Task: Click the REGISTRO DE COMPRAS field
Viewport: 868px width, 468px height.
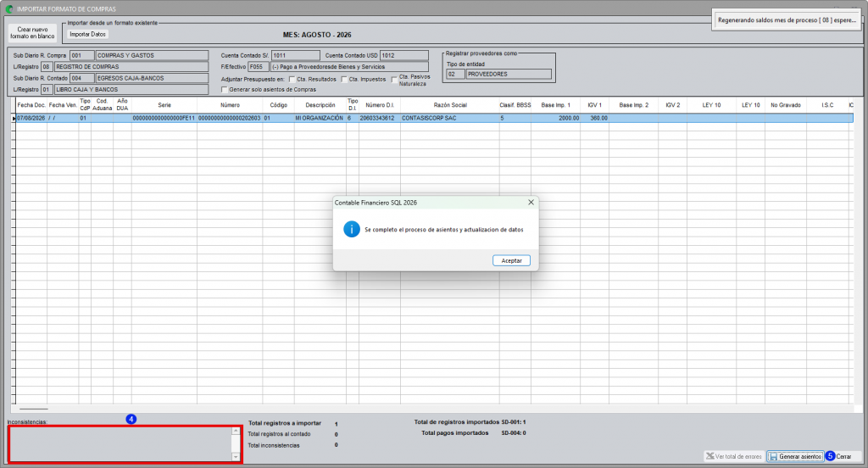Action: (131, 66)
